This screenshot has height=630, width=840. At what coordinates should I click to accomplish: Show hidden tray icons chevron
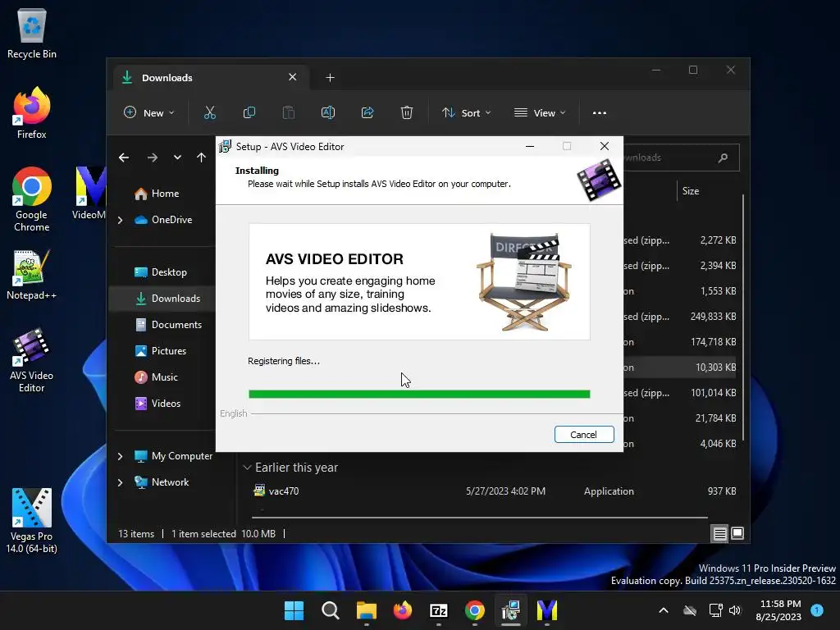pyautogui.click(x=663, y=610)
